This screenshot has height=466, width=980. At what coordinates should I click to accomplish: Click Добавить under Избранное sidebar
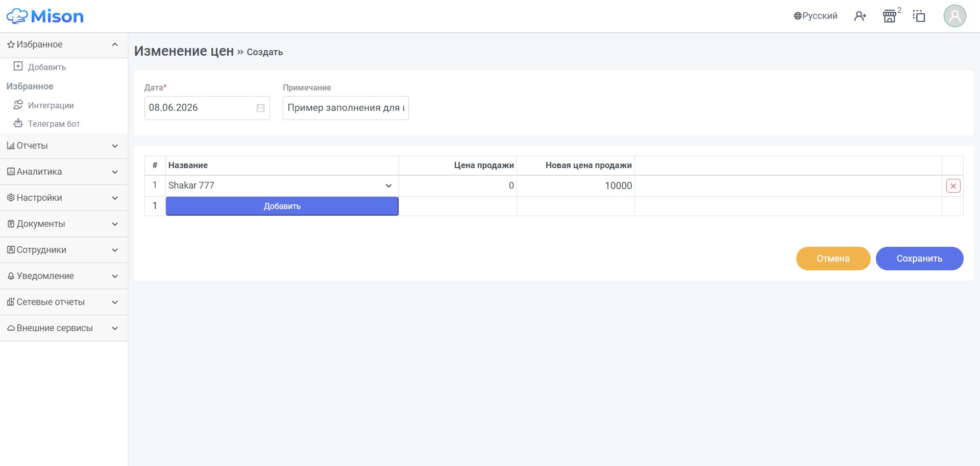pyautogui.click(x=40, y=67)
